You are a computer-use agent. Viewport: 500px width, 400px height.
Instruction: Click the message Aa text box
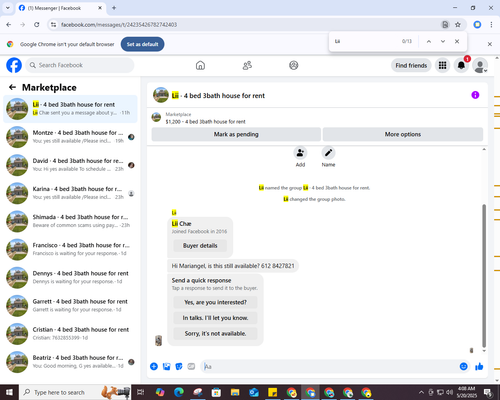(x=330, y=367)
